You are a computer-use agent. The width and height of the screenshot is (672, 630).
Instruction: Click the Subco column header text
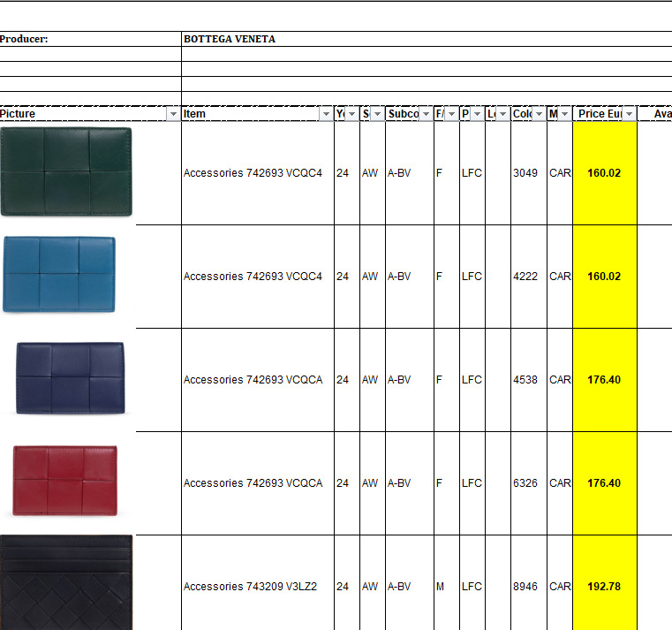tap(404, 114)
